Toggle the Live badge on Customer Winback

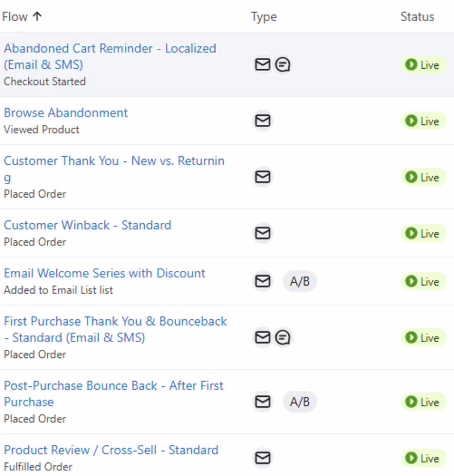tap(423, 233)
